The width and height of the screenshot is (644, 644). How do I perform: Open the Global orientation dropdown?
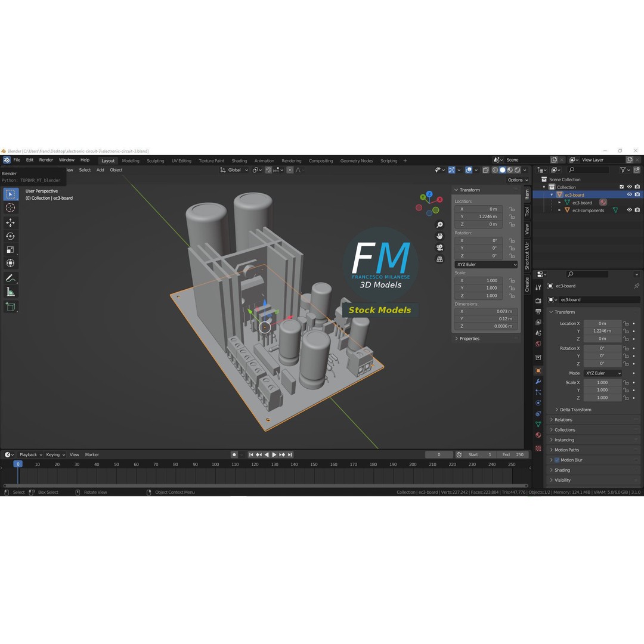pyautogui.click(x=234, y=170)
